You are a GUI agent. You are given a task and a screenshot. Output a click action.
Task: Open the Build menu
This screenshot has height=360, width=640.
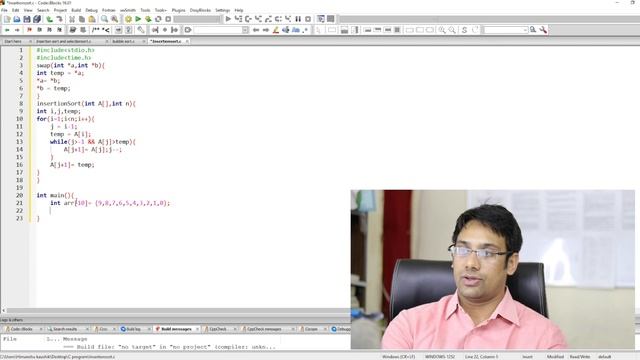tap(76, 10)
